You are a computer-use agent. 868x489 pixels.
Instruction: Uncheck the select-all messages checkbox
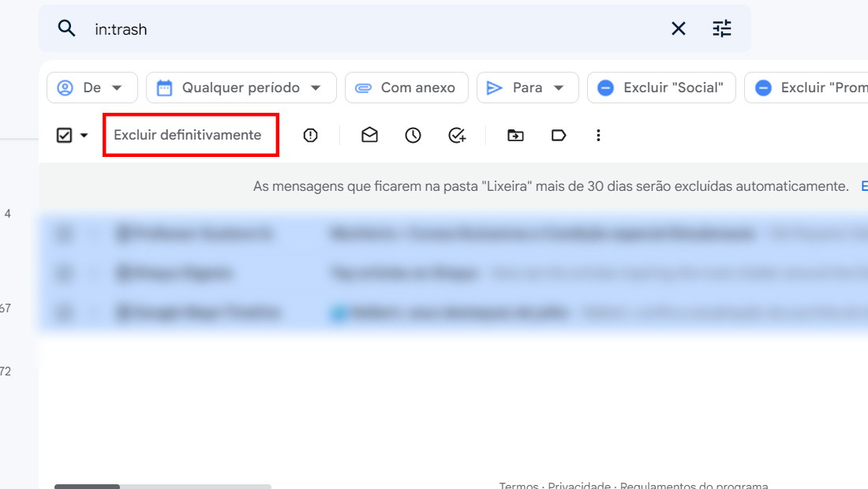point(64,135)
